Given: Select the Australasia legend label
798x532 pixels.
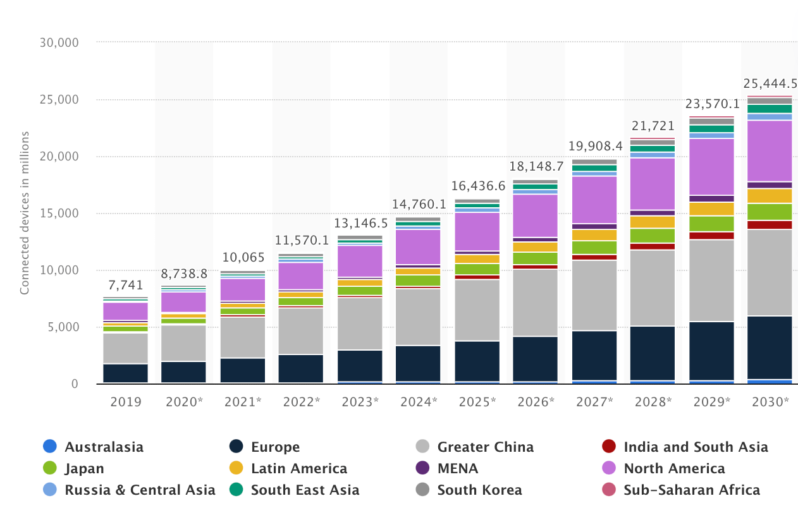Looking at the screenshot, I should click(104, 447).
